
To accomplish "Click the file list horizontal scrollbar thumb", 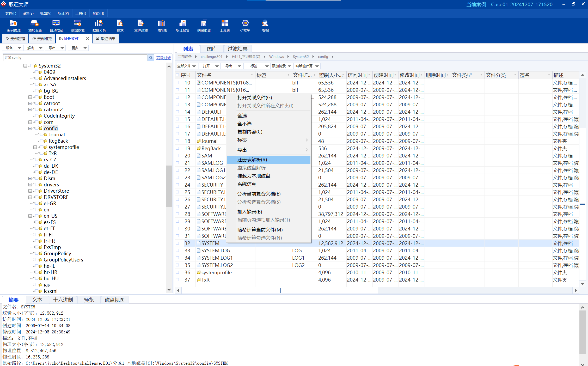I will pyautogui.click(x=280, y=290).
